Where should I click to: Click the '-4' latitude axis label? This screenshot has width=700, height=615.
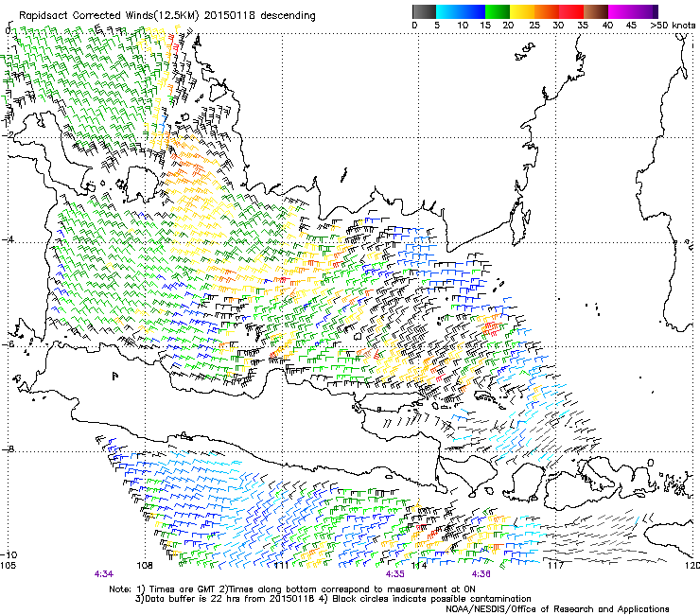click(8, 239)
